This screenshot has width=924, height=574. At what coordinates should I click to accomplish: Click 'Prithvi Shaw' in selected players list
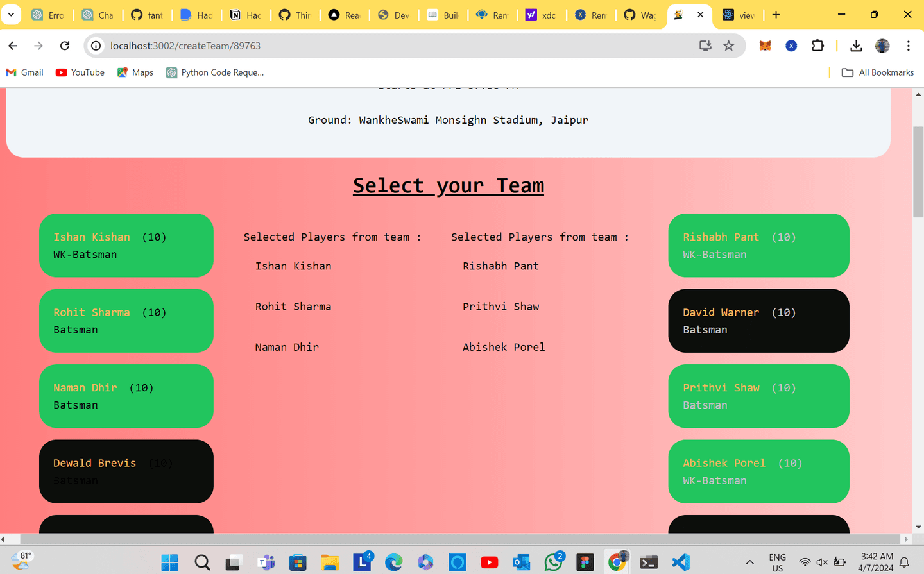click(501, 307)
